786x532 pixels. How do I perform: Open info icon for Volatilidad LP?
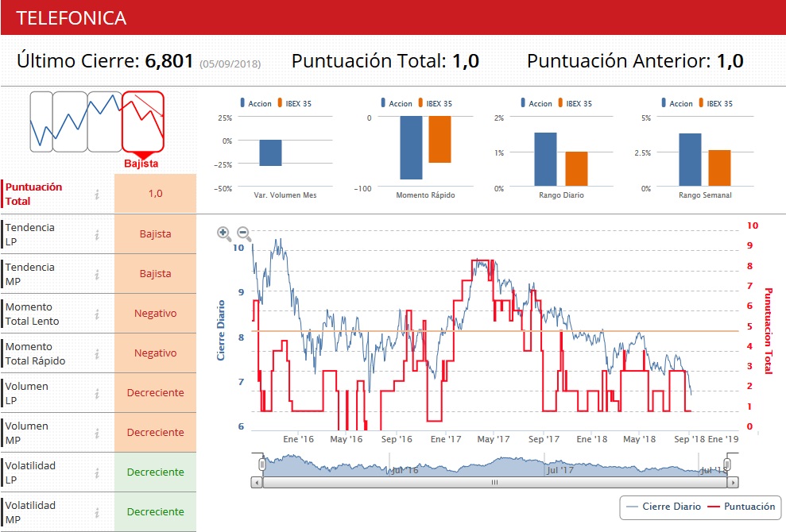pos(97,473)
